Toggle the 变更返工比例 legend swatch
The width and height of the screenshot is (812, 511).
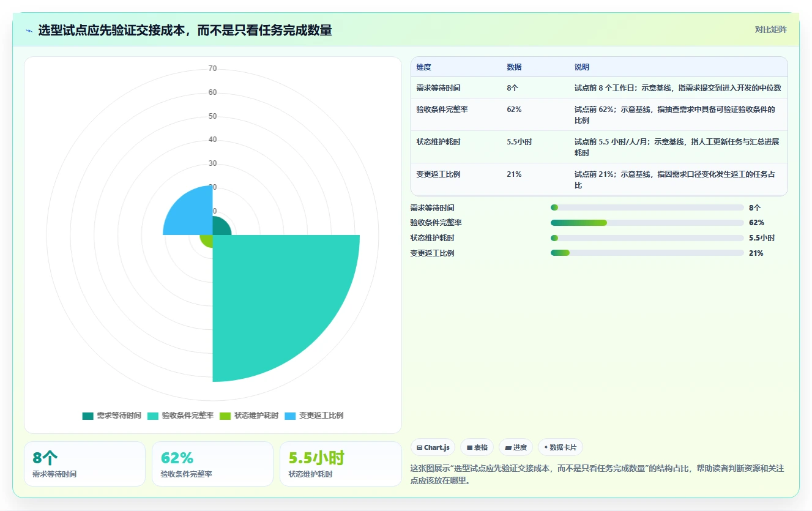(290, 416)
